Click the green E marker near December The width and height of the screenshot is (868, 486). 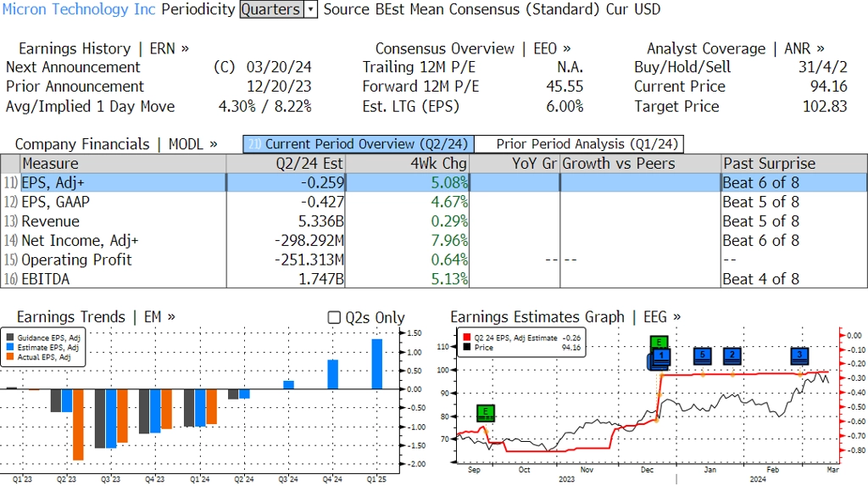(x=659, y=343)
